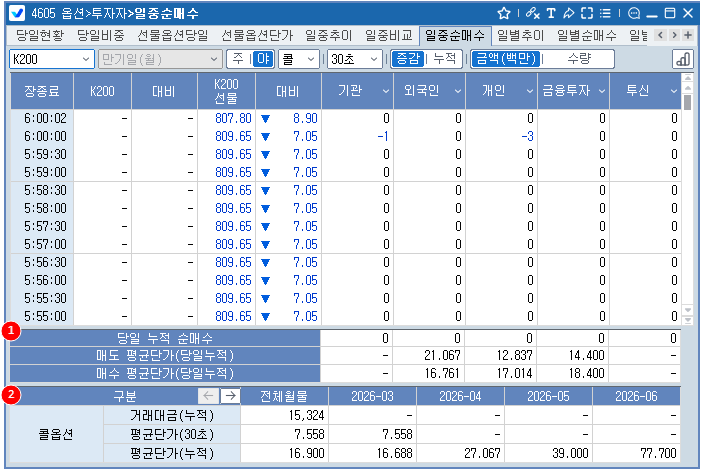The height and width of the screenshot is (470, 701).
Task: Open the list menu icon in title bar
Action: click(605, 13)
